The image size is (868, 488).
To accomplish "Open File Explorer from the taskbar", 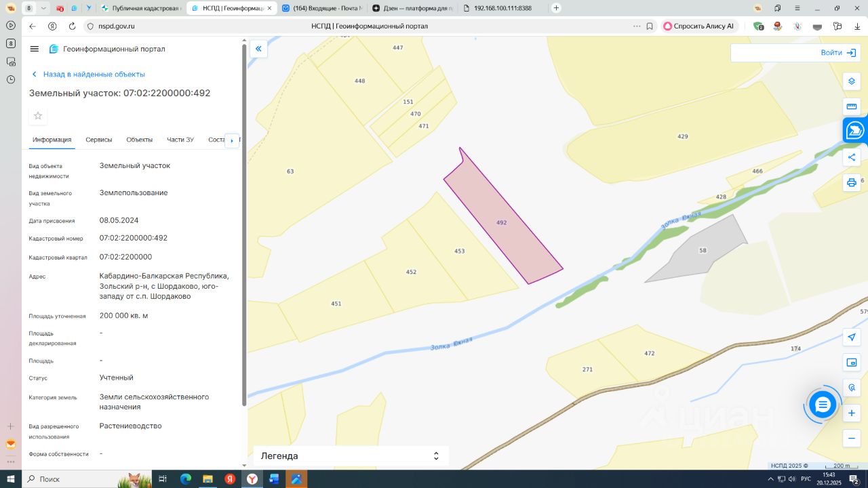I will click(208, 479).
